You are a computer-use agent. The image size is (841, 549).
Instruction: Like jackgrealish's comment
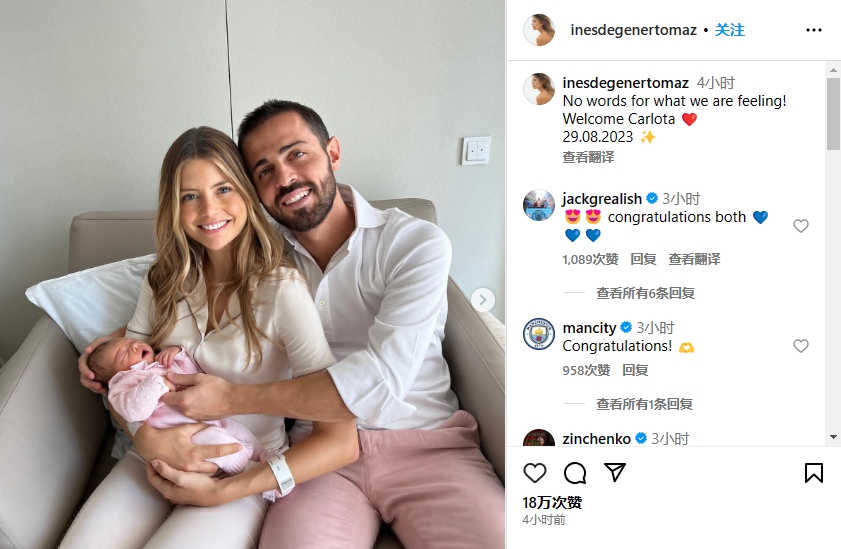pos(801,226)
